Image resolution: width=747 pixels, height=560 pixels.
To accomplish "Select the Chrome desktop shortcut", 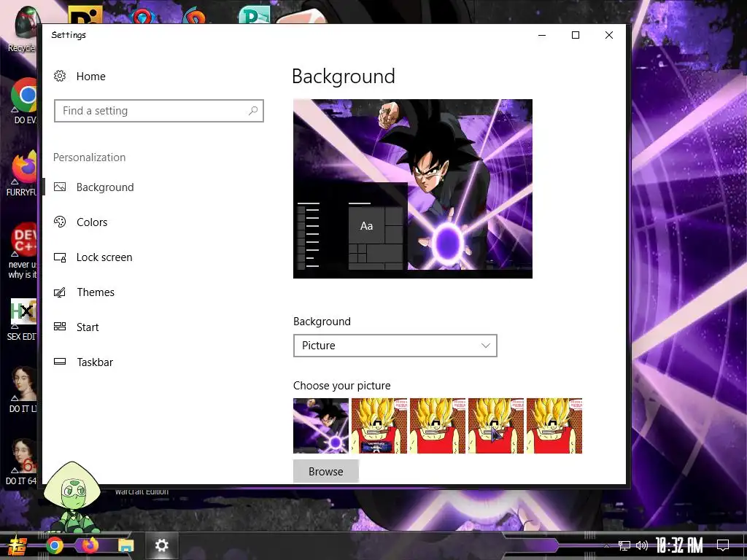I will pos(24,101).
